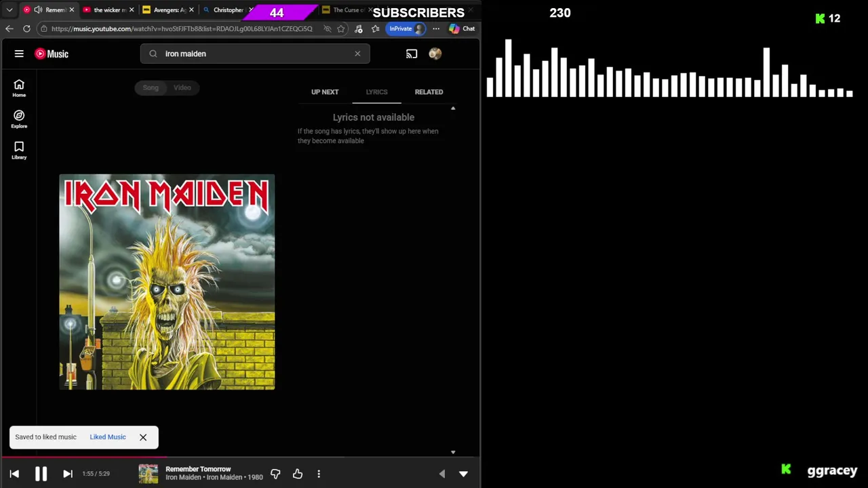Skip to the previous track

14,474
